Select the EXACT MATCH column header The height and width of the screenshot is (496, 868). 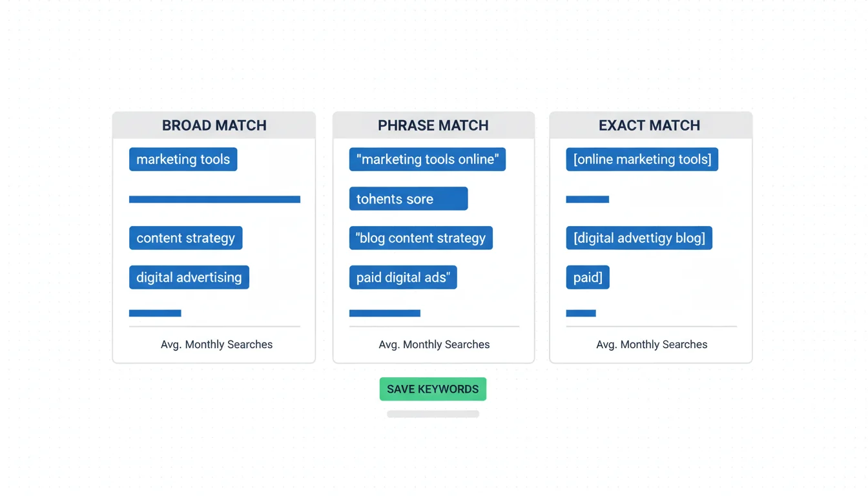(650, 125)
